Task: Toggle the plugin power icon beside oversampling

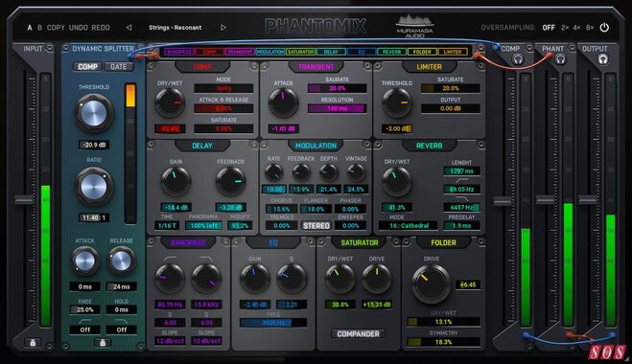Action: point(604,28)
